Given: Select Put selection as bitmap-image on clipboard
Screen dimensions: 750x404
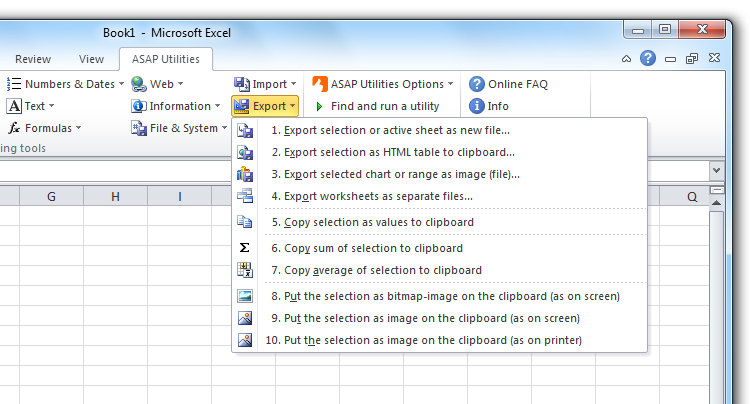Looking at the screenshot, I should 440,296.
